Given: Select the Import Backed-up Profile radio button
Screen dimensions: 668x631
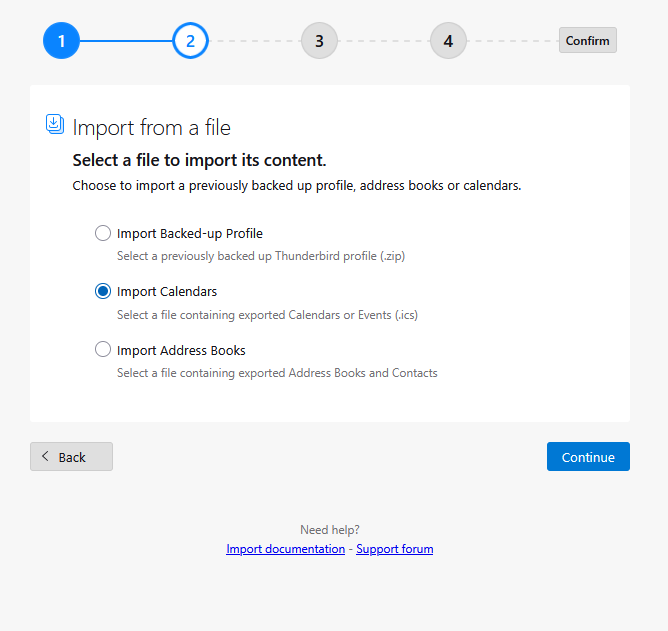Looking at the screenshot, I should pyautogui.click(x=103, y=233).
